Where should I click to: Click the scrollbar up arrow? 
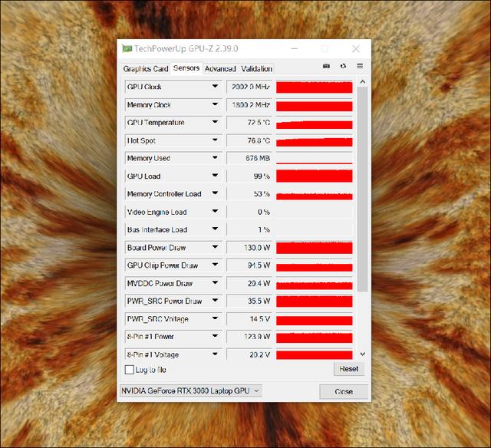pyautogui.click(x=363, y=82)
